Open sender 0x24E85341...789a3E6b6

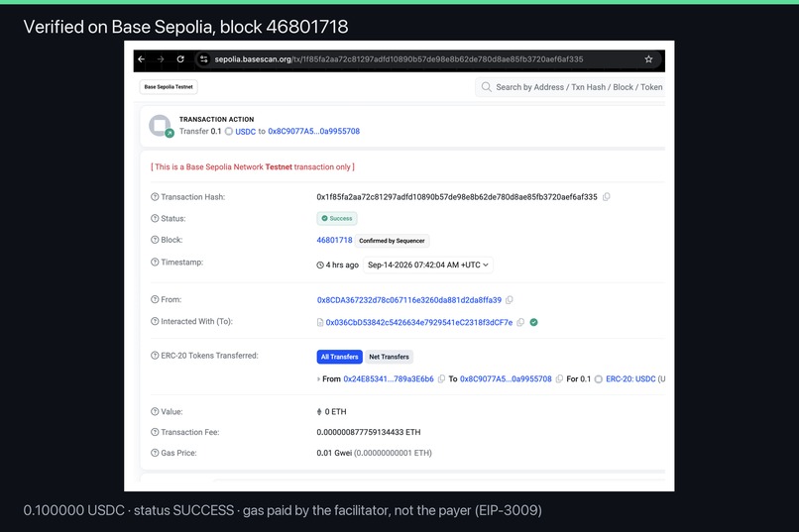point(389,378)
